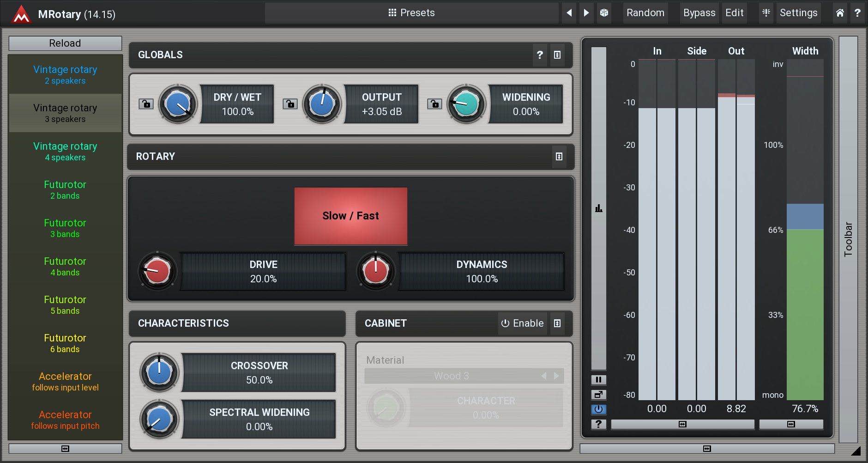Collapse the Rotary section panel

coord(559,157)
